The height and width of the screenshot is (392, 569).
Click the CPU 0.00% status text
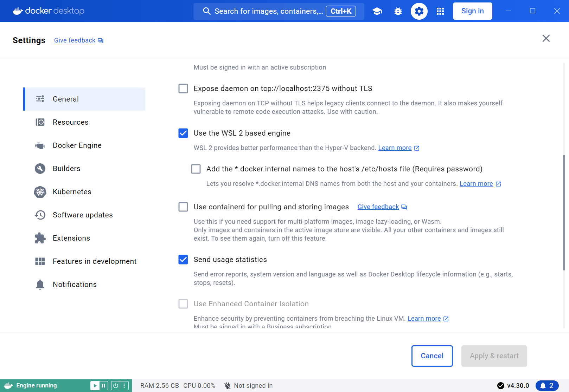[x=199, y=385]
